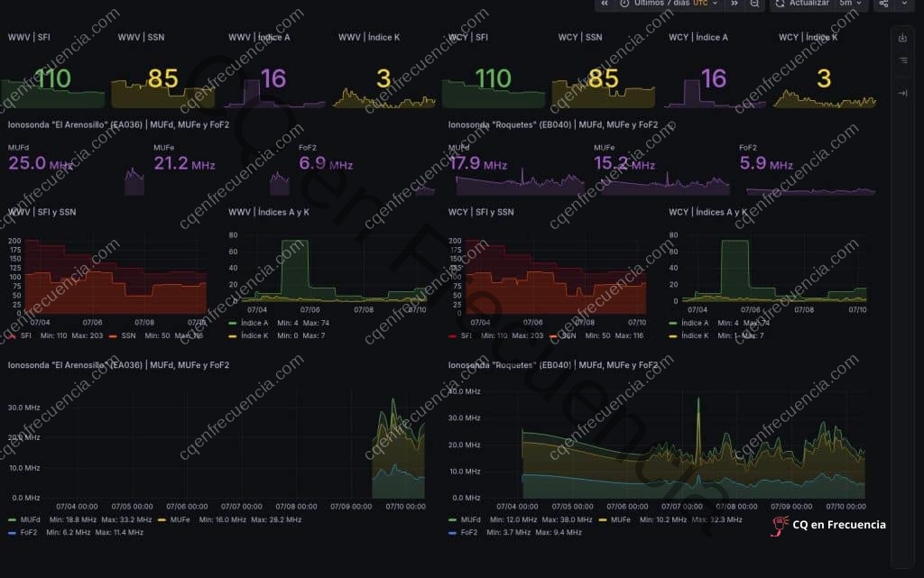The height and width of the screenshot is (578, 924).
Task: Click the CQ en Frecuencia logo
Action: tap(828, 525)
